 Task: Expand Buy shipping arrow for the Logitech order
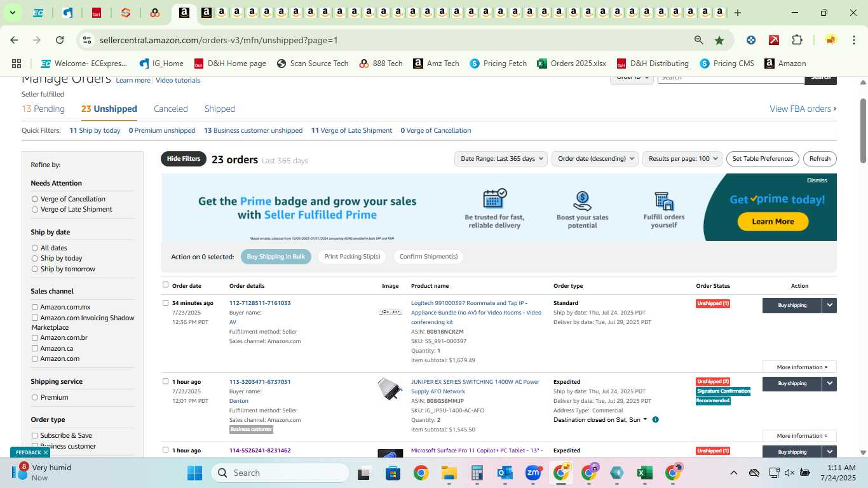829,305
